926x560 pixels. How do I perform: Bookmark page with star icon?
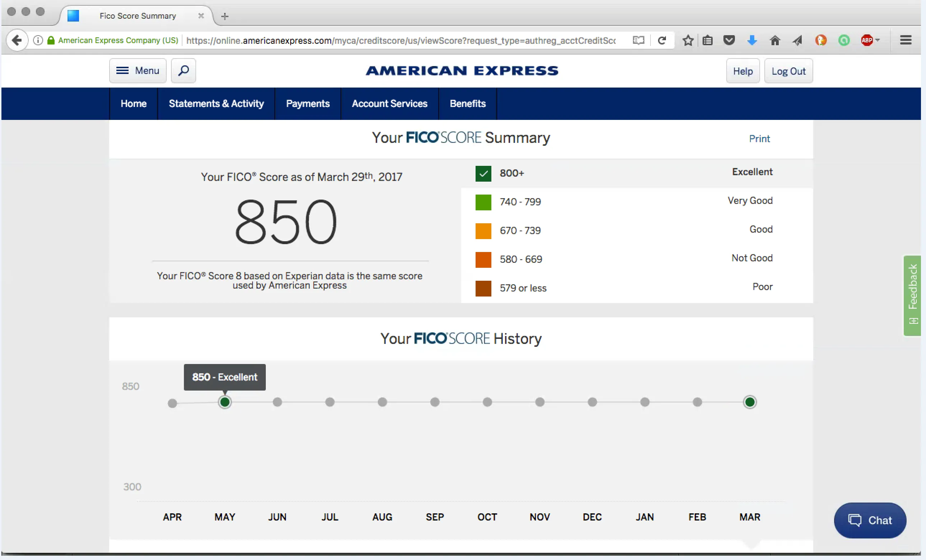(x=688, y=40)
